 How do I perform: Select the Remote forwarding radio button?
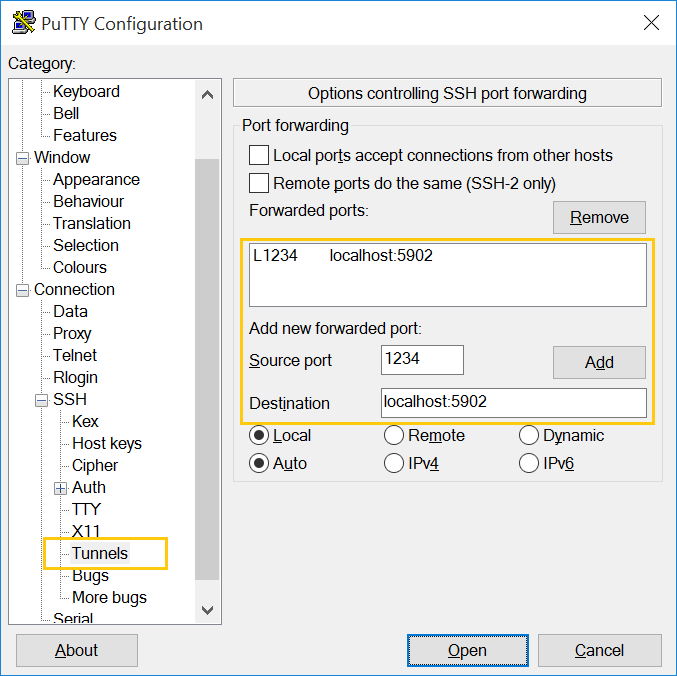point(394,435)
